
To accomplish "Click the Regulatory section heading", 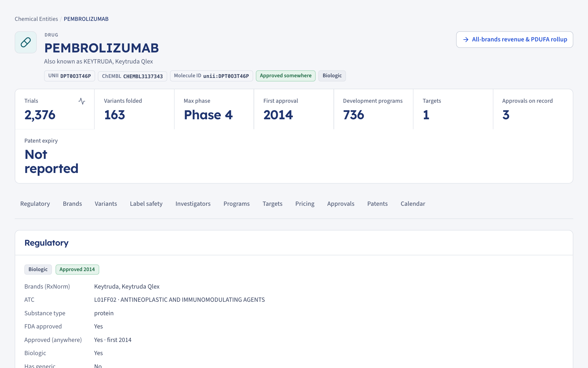I will coord(47,243).
